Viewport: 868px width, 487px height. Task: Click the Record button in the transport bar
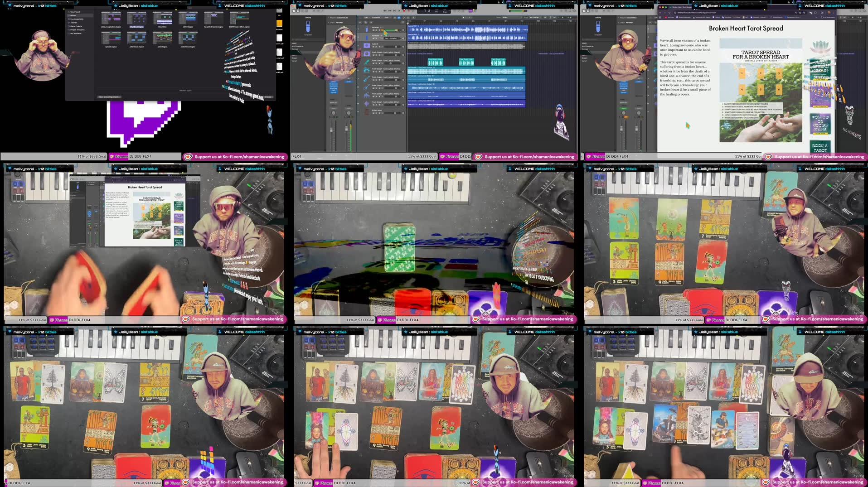[403, 11]
